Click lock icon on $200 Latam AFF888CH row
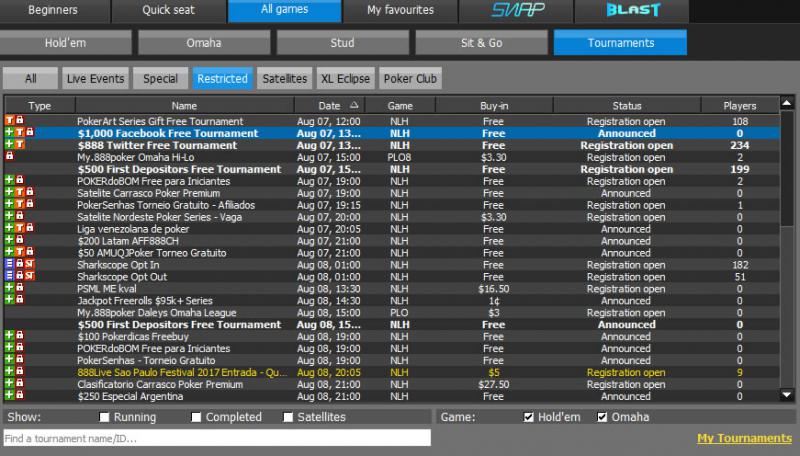The height and width of the screenshot is (456, 800). click(x=19, y=240)
